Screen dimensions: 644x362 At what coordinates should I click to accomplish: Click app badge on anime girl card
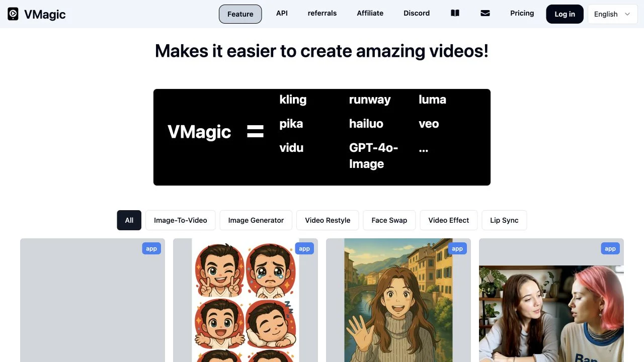[457, 248]
